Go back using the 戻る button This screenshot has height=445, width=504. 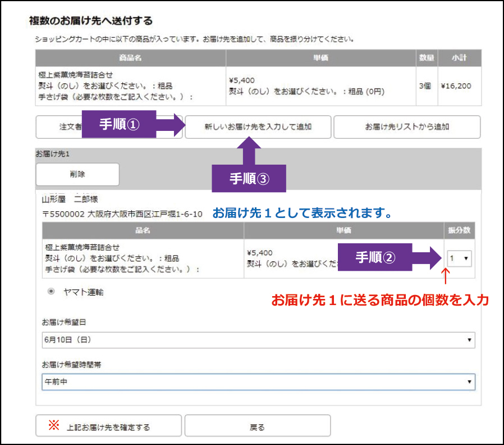pyautogui.click(x=257, y=427)
